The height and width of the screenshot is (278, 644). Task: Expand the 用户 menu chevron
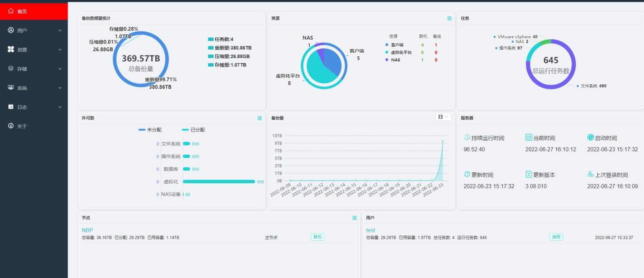pos(60,30)
